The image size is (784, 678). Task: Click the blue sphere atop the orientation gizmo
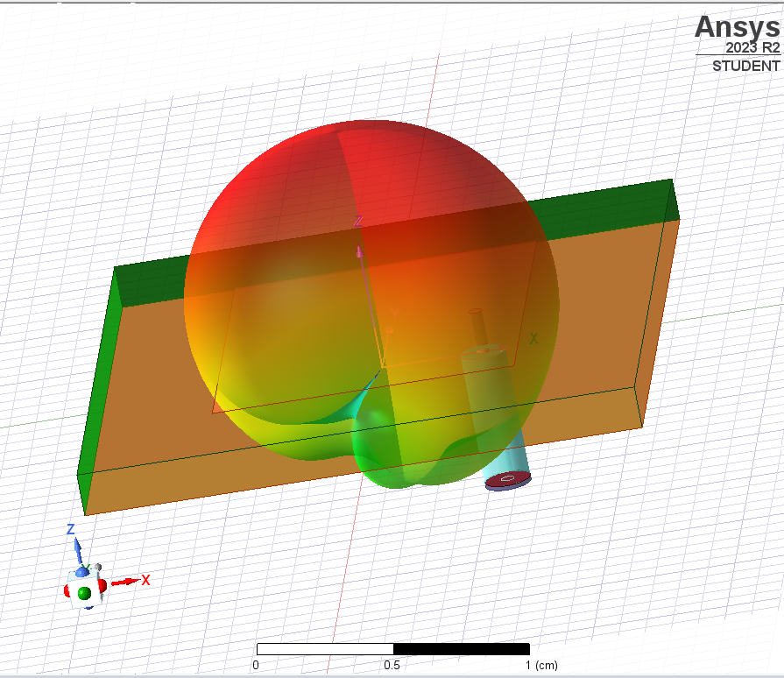pyautogui.click(x=82, y=571)
